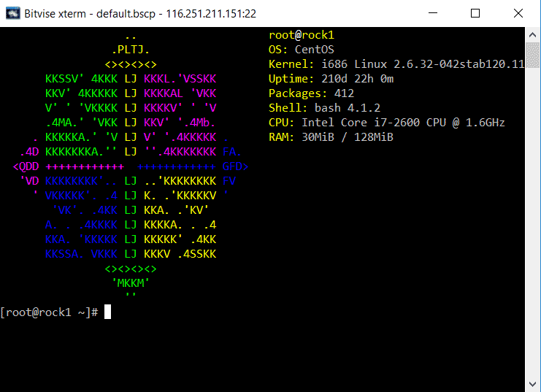This screenshot has height=392, width=541.
Task: Click the scrollbar up arrow
Action: [532, 35]
